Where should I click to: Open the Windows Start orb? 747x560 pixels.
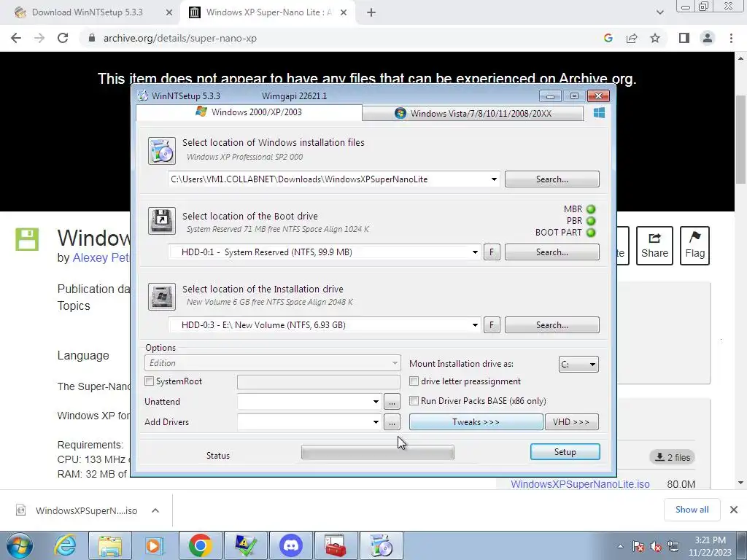tap(20, 545)
